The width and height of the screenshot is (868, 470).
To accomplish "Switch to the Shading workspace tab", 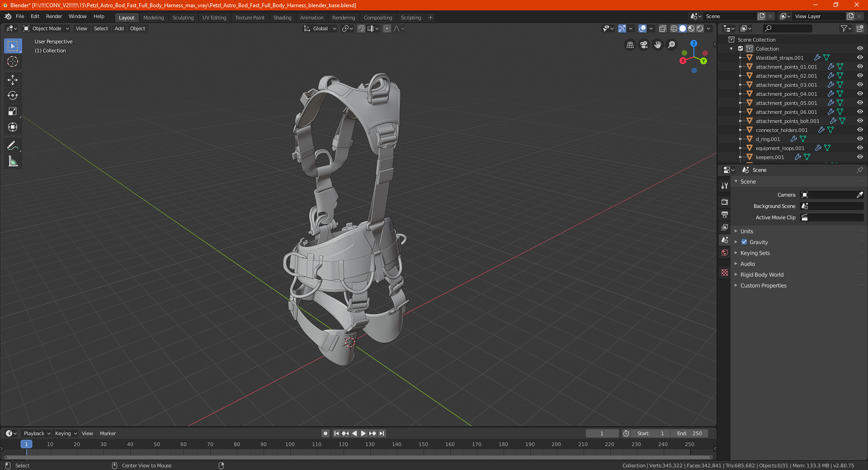I will pyautogui.click(x=282, y=18).
